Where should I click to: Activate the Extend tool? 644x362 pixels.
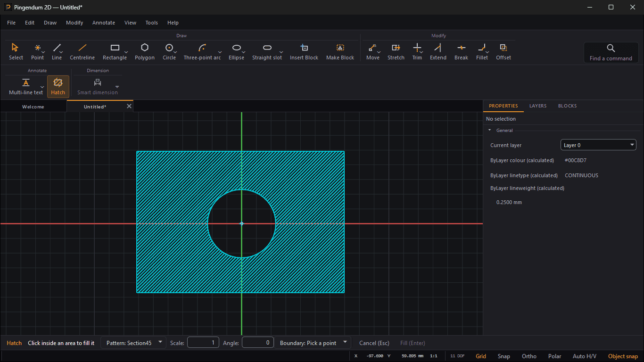pos(438,52)
